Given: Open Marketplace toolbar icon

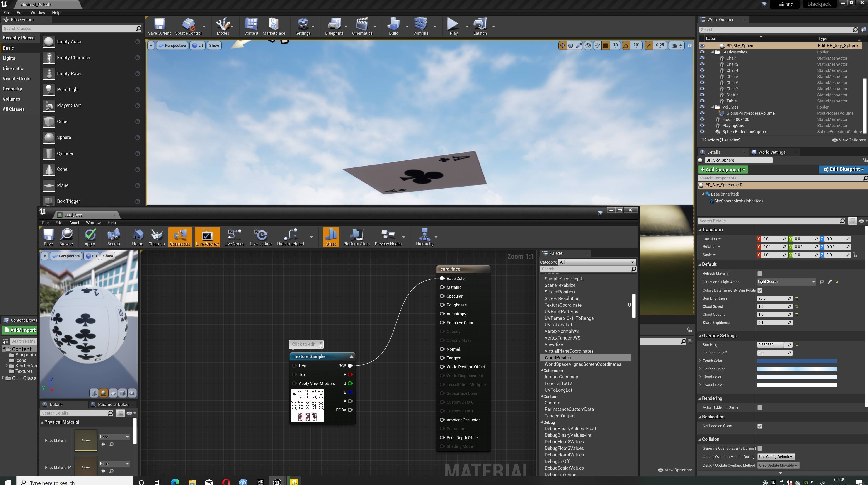Looking at the screenshot, I should point(274,27).
